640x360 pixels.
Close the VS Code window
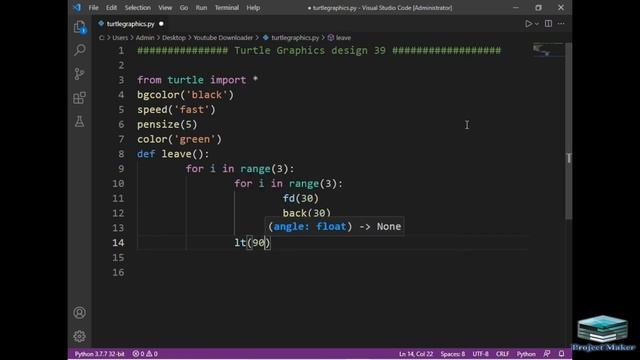click(561, 7)
